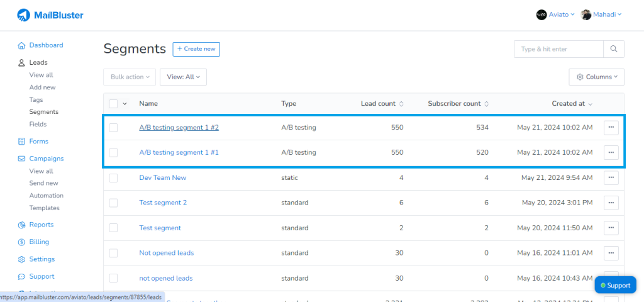644x302 pixels.
Task: Click the Type & hit enter search field
Action: 558,49
